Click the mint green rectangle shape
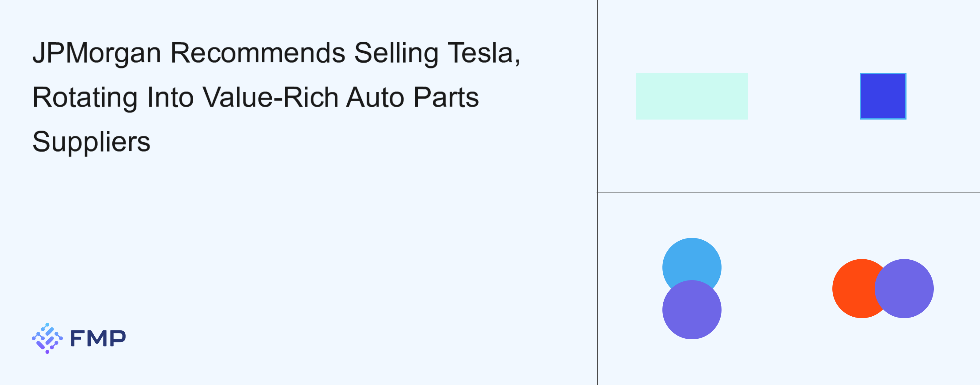980x385 pixels. pyautogui.click(x=692, y=96)
